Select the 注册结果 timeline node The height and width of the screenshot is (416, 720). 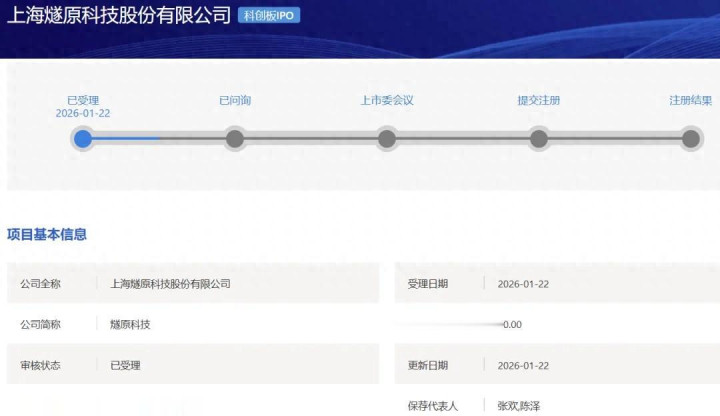coord(691,139)
